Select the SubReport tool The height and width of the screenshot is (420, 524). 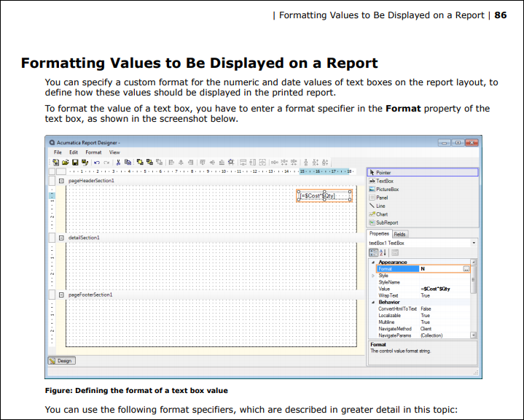[x=386, y=222]
